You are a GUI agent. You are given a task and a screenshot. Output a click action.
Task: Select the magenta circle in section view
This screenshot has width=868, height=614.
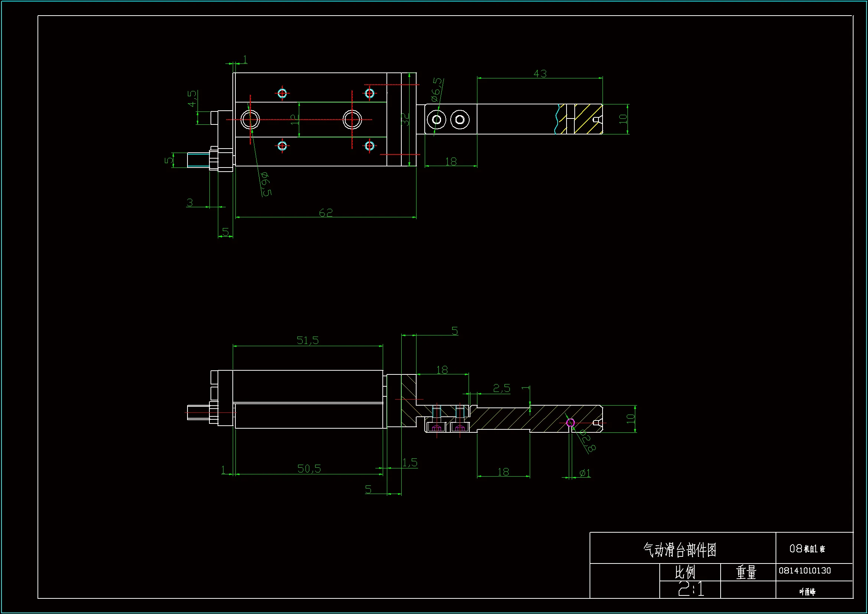(x=571, y=423)
